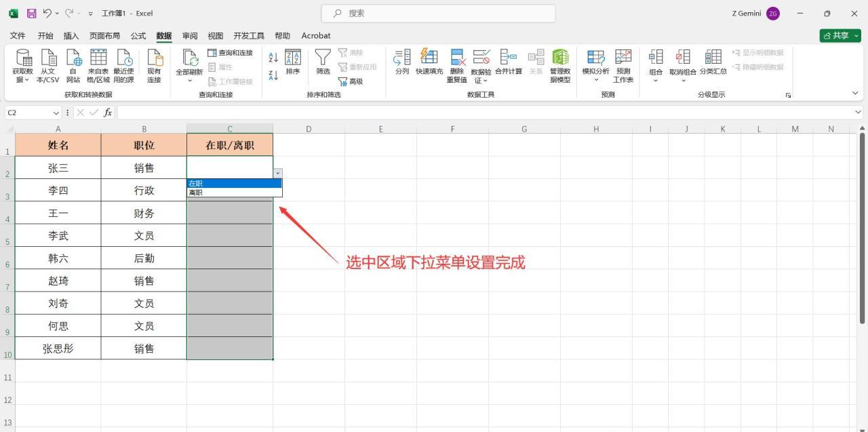Click 分类汇总 (Subtotal) icon
The height and width of the screenshot is (432, 868).
pos(713,62)
